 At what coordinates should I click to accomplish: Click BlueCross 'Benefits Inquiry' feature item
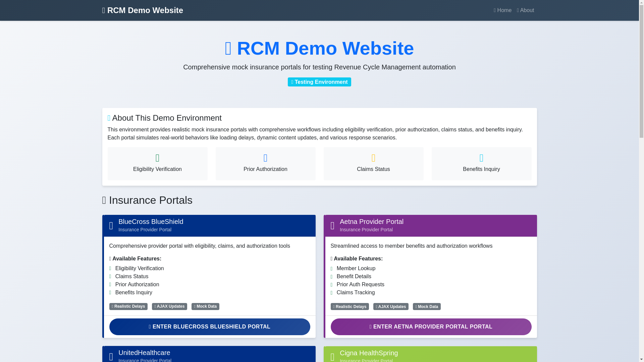pos(134,293)
